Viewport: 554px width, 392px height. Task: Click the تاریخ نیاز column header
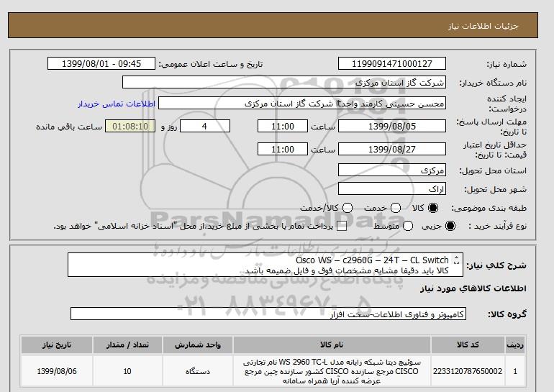click(x=57, y=345)
